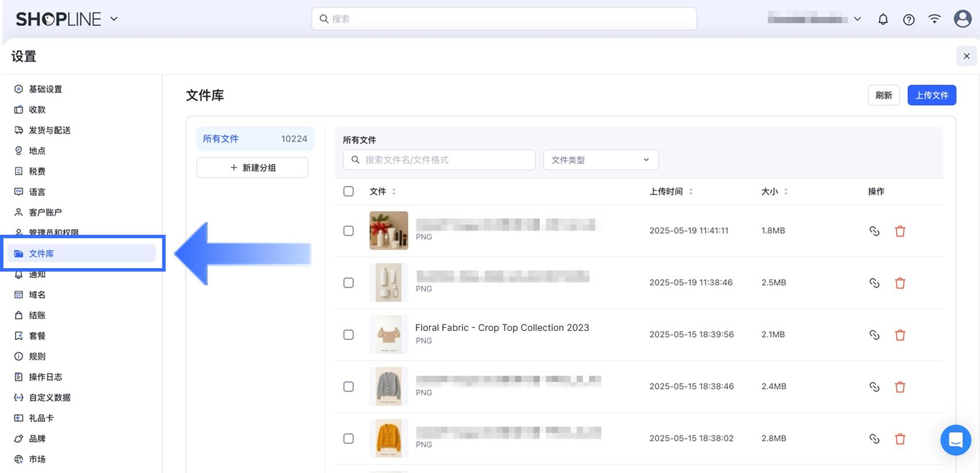Open 自定义数据 in settings sidebar
The height and width of the screenshot is (473, 980).
click(x=49, y=398)
